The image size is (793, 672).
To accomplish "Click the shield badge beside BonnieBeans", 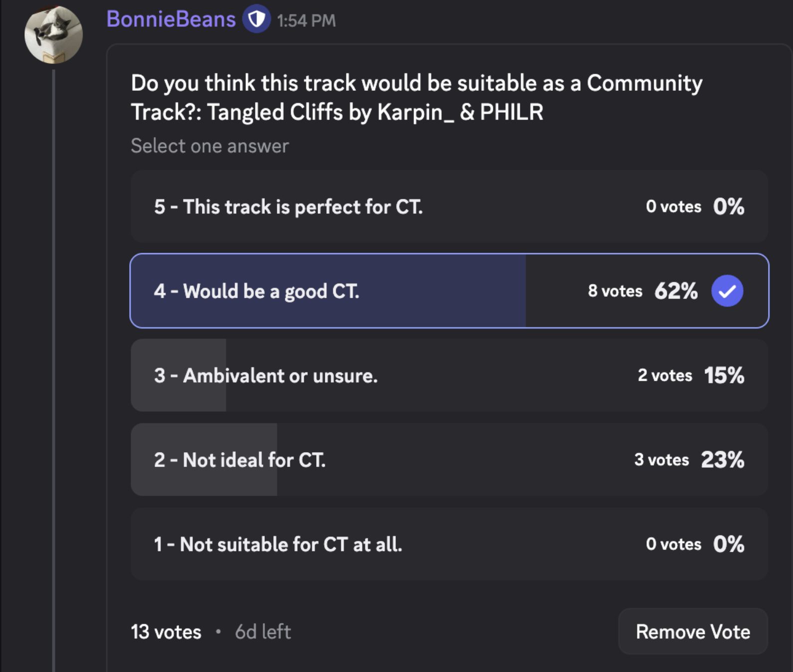I will coord(256,19).
